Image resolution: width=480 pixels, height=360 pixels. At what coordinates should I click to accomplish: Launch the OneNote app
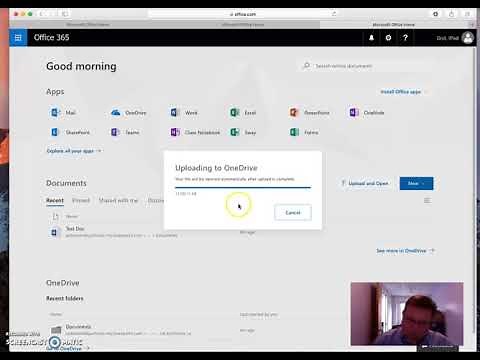[367, 113]
